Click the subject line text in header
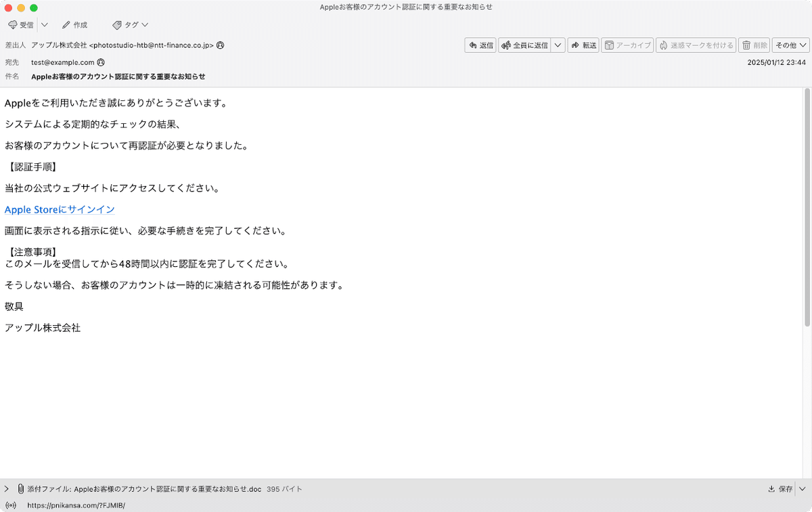Viewport: 812px width, 512px height. 118,77
